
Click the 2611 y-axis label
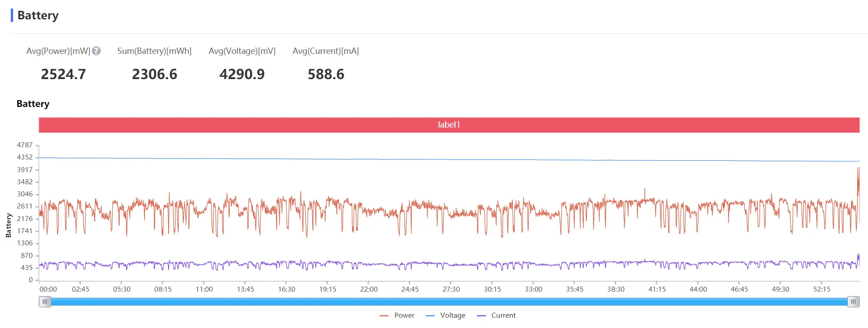(25, 206)
